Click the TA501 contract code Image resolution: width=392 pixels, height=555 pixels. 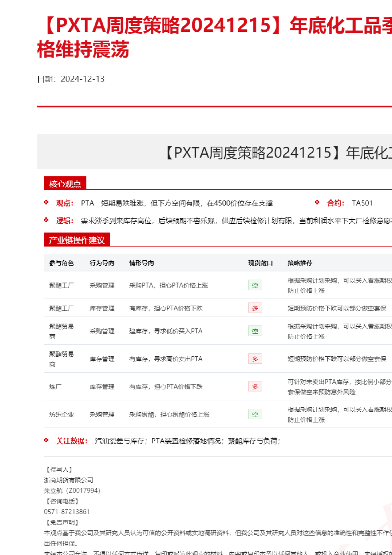362,203
